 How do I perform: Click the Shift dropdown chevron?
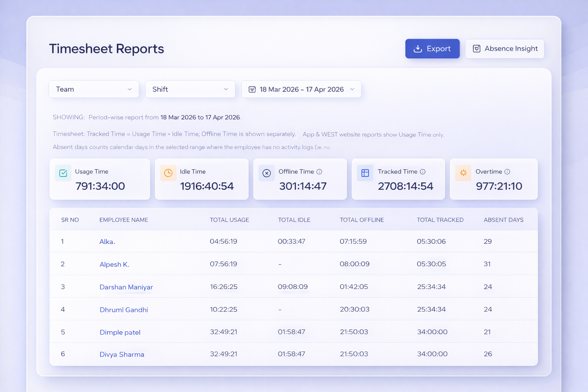(x=226, y=89)
